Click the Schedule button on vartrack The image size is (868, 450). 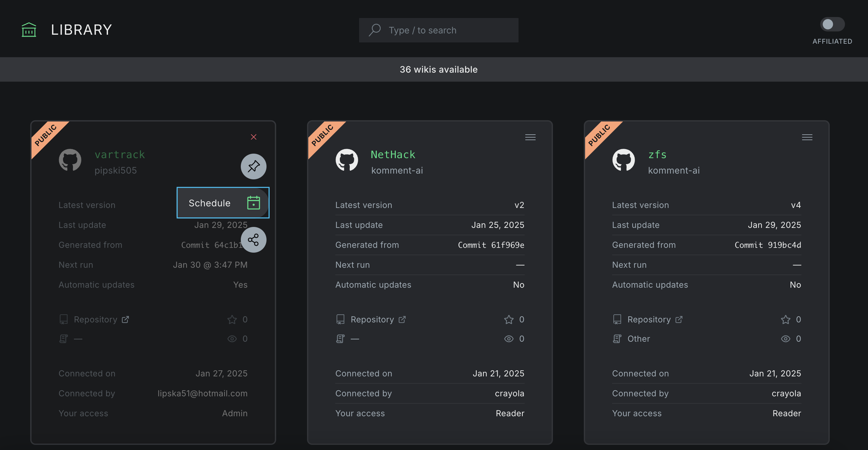coord(223,203)
